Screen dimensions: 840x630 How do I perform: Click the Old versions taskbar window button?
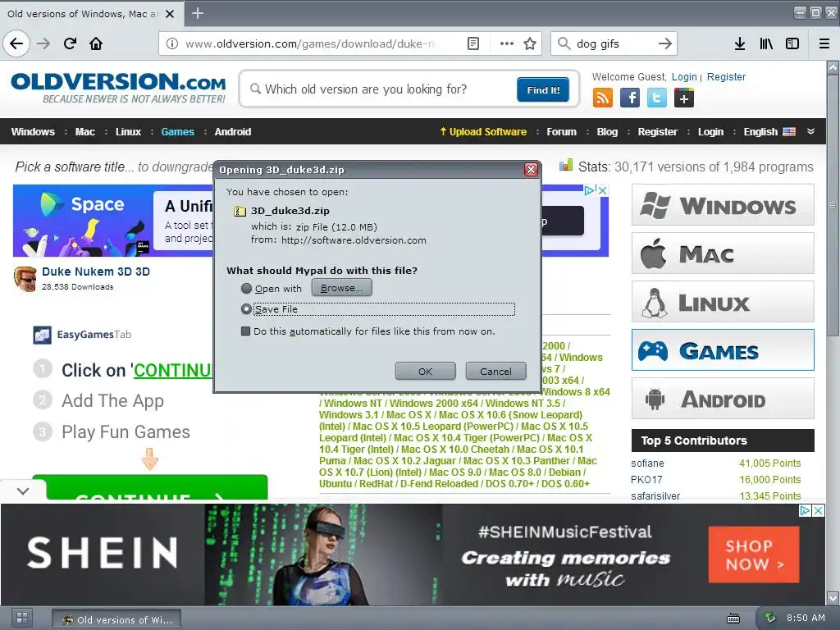pyautogui.click(x=116, y=619)
